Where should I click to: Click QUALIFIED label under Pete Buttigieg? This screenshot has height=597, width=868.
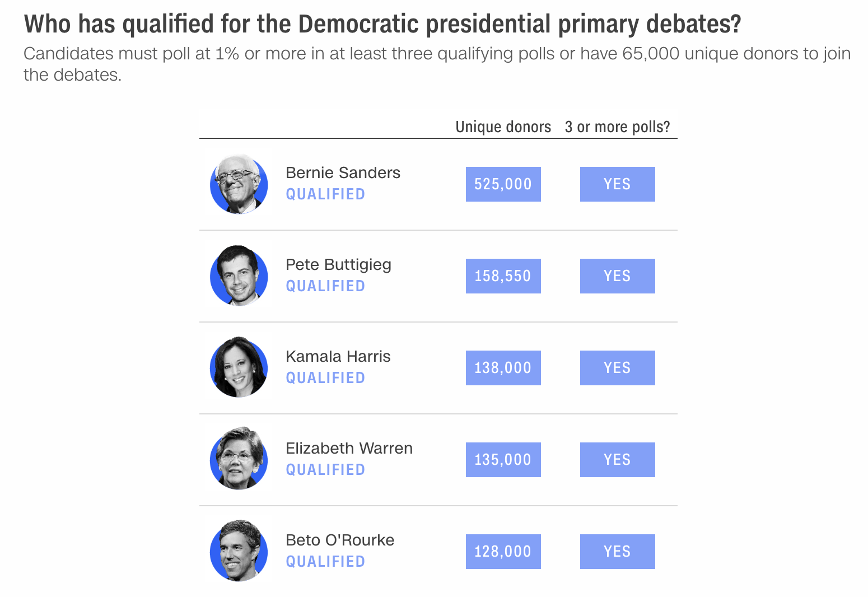[x=325, y=286]
